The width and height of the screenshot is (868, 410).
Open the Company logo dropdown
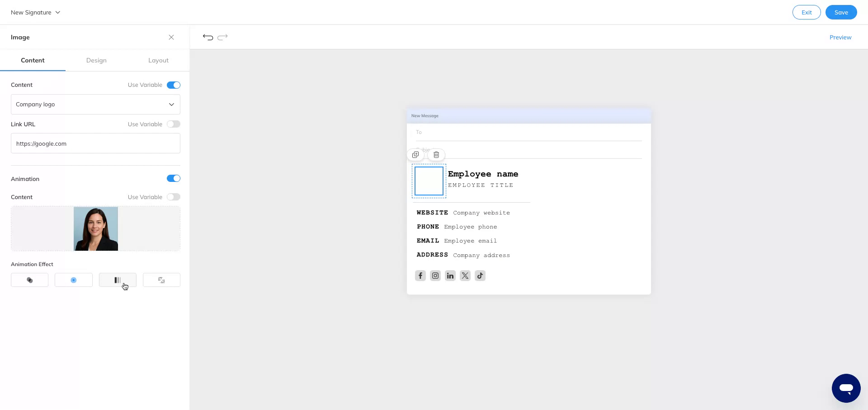click(x=95, y=104)
